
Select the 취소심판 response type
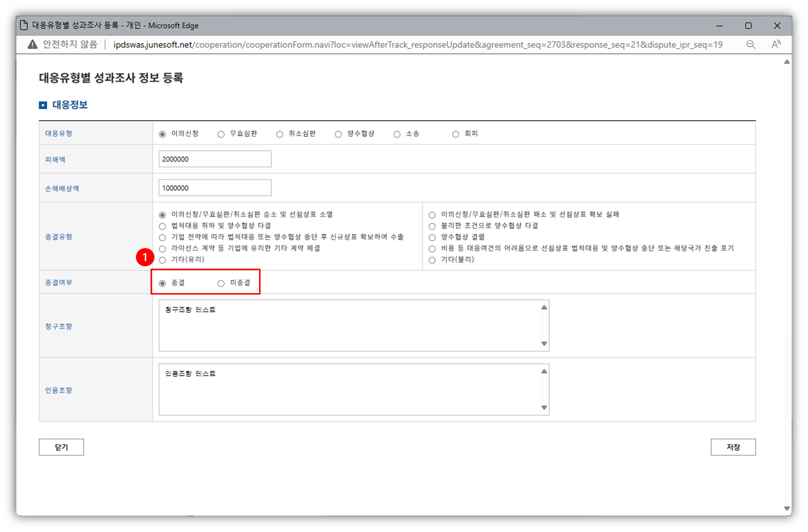coord(280,134)
